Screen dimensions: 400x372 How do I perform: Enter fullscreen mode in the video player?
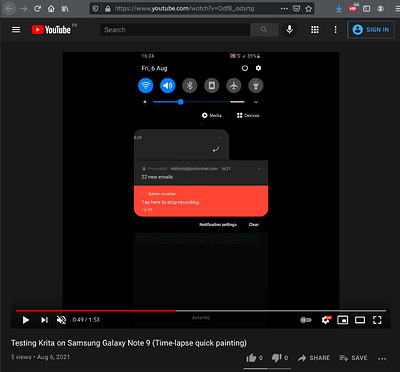[377, 320]
